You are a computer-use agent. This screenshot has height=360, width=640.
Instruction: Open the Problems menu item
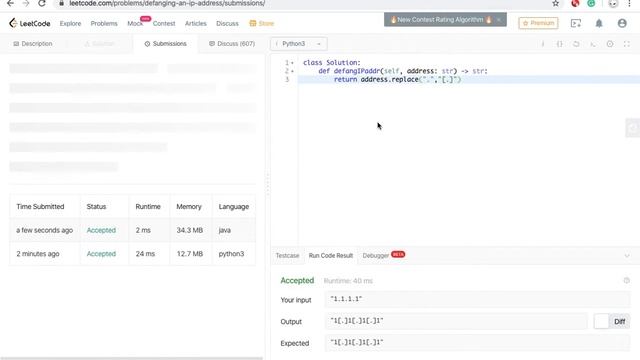tap(104, 24)
